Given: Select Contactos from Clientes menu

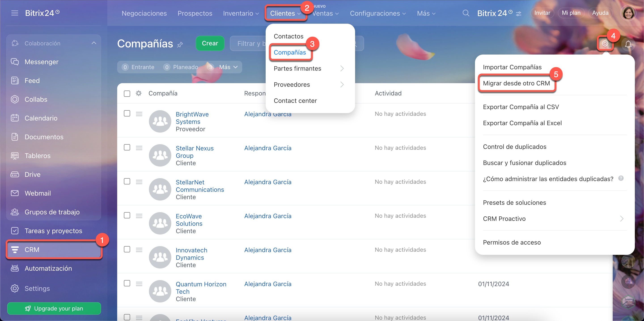Looking at the screenshot, I should point(288,36).
